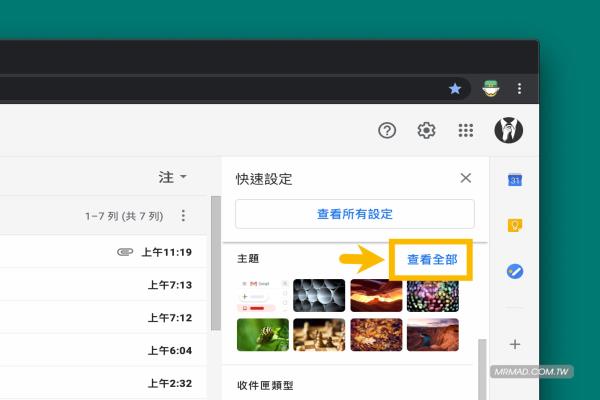The image size is (600, 400).
Task: Open the email received at 上午11:19
Action: click(103, 252)
